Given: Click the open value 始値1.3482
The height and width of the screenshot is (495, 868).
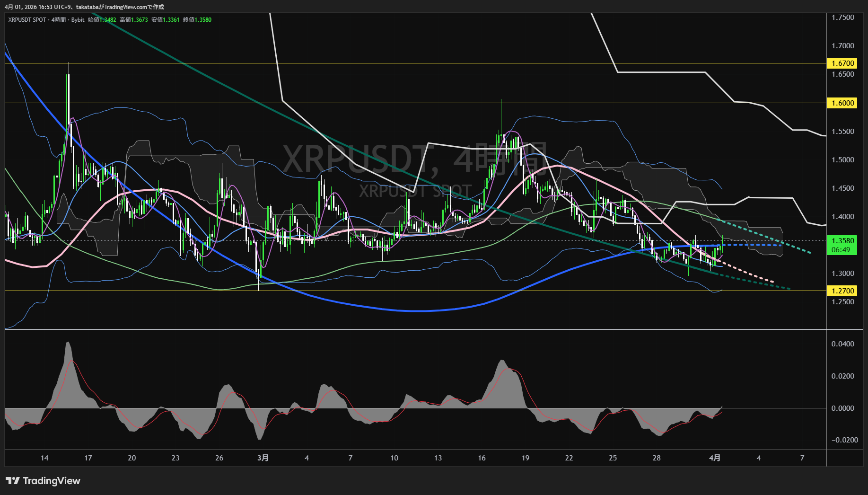Looking at the screenshot, I should tap(102, 20).
